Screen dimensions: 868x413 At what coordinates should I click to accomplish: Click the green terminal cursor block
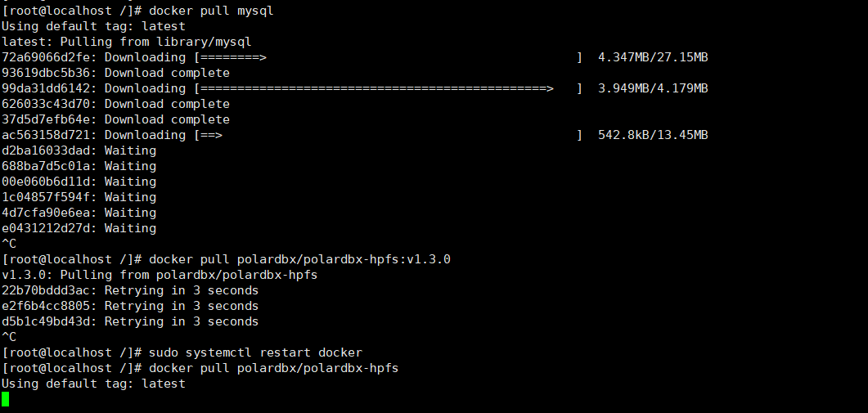tap(6, 398)
